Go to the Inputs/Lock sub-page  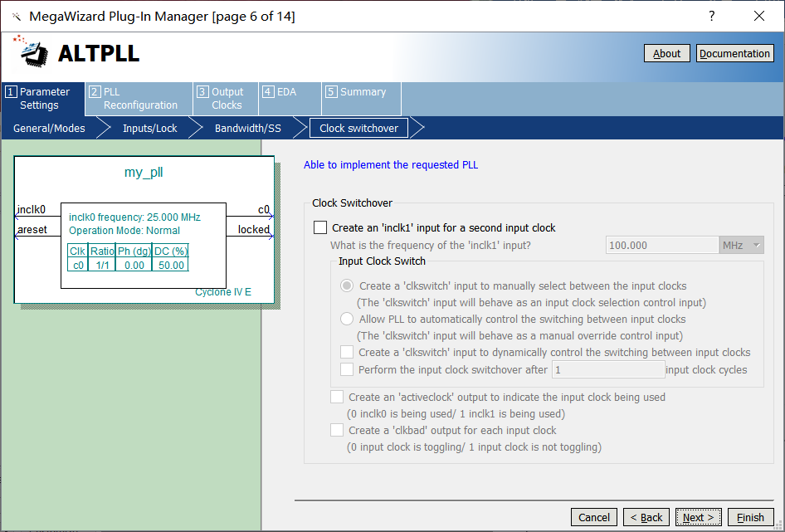click(x=149, y=129)
